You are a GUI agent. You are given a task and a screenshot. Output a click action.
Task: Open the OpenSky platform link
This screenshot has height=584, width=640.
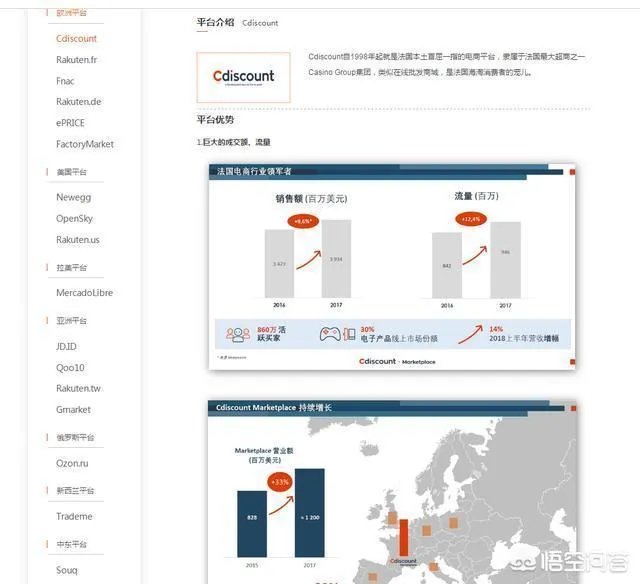[75, 219]
